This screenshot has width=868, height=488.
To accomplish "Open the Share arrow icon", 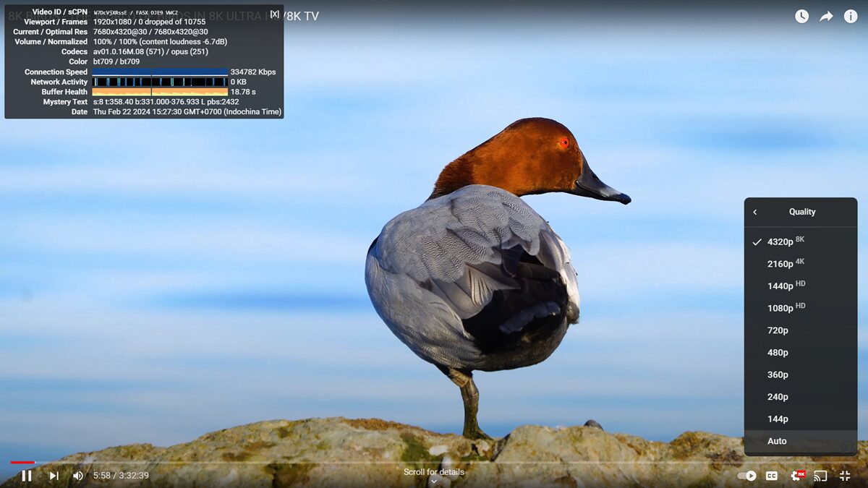I will [x=826, y=16].
